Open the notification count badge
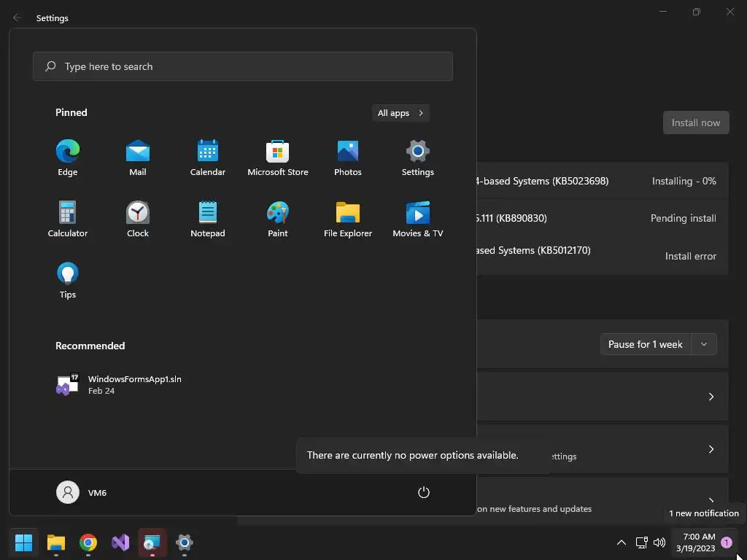Image resolution: width=747 pixels, height=560 pixels. 727,542
